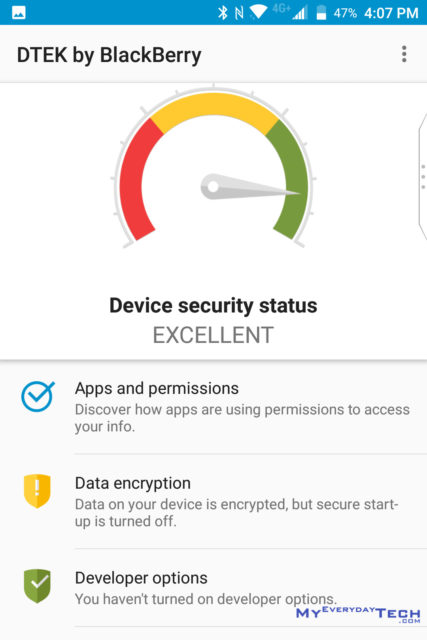This screenshot has width=427, height=640.
Task: Tap the blue checkmark Apps and permissions icon
Action: click(38, 396)
